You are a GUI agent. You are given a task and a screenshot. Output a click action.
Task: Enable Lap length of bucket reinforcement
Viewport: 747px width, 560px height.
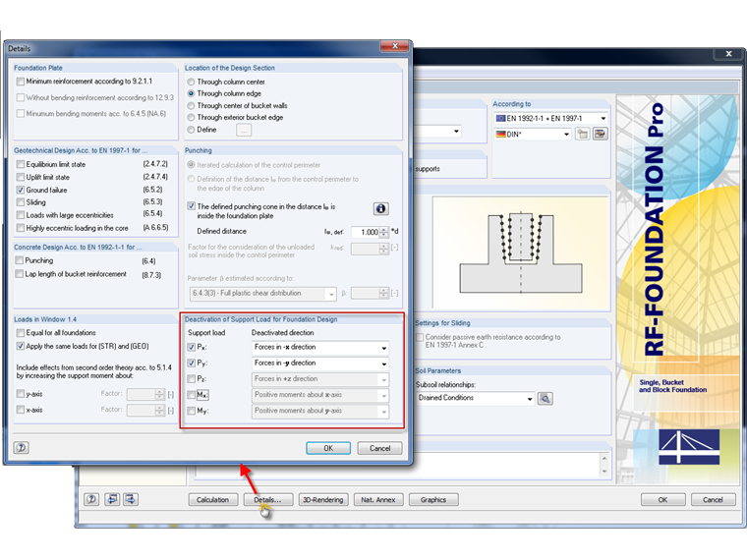[x=19, y=274]
